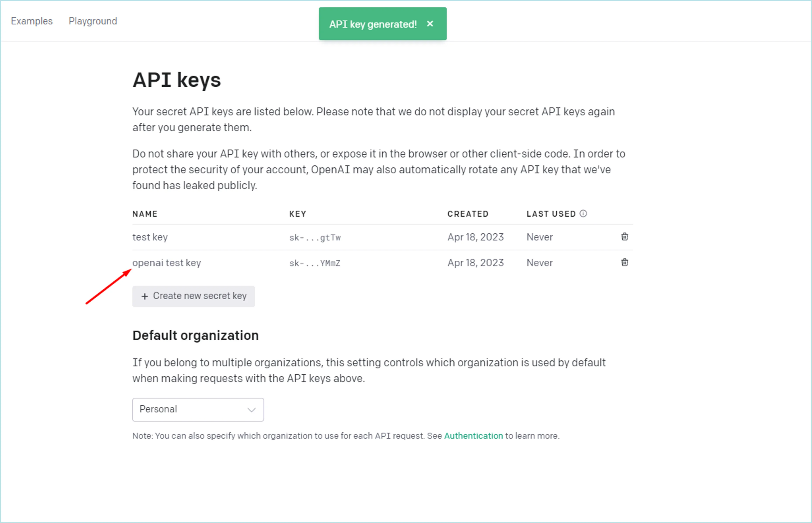Click trash icon for openai test key

click(624, 263)
